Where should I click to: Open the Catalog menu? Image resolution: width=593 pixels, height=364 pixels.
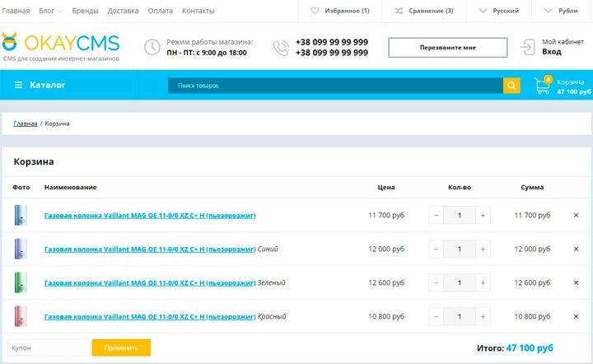(40, 86)
